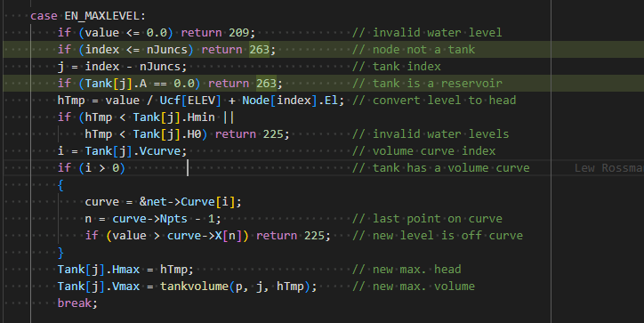The height and width of the screenshot is (323, 644).
Task: Click the '// new max. volume' comment
Action: [414, 286]
